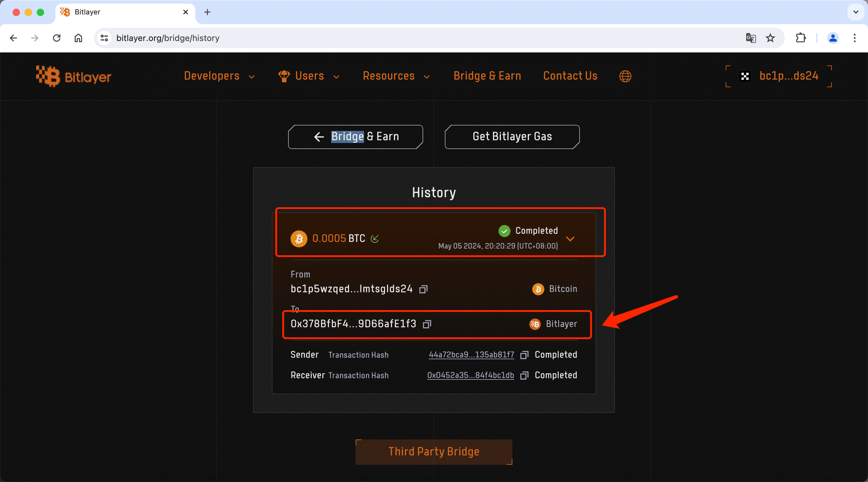Copy the Receiver transaction hash
This screenshot has width=868, height=482.
(x=524, y=376)
